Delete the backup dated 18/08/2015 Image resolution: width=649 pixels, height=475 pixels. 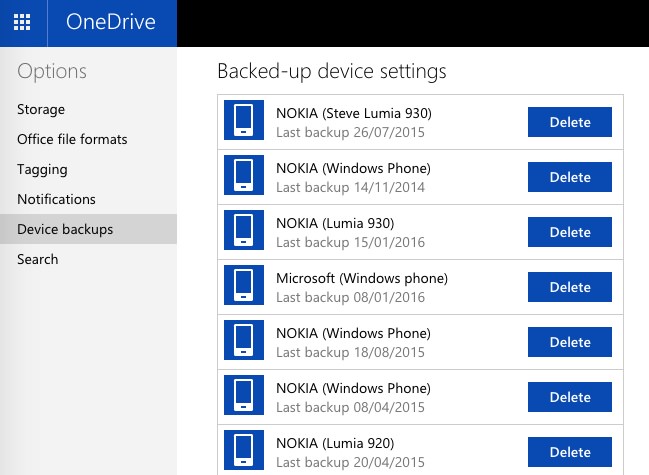point(570,342)
